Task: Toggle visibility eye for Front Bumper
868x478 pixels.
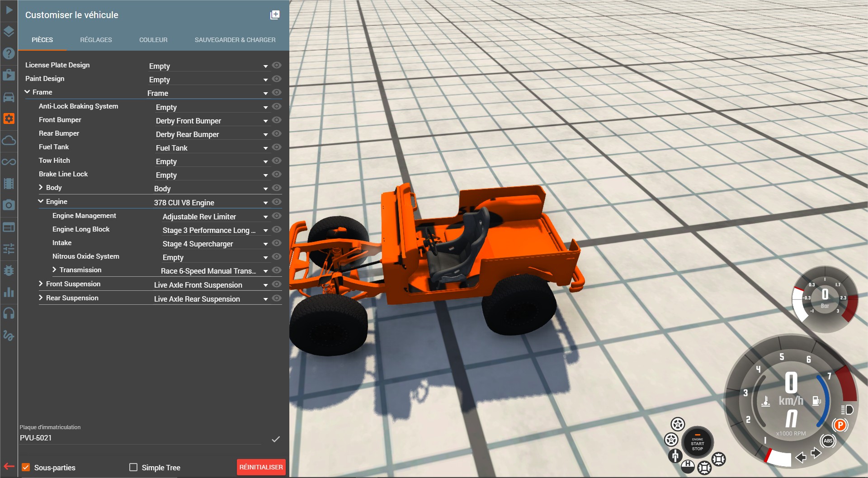Action: pos(277,120)
